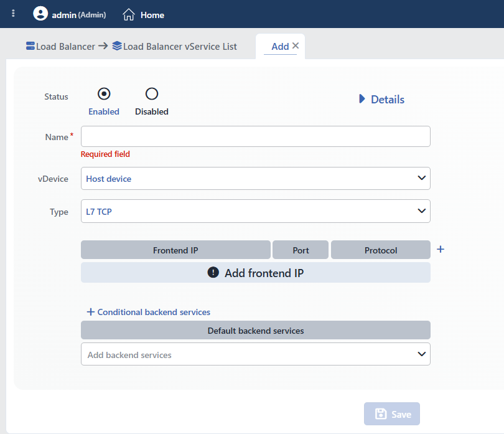The image size is (504, 434).
Task: Click the plus icon before Conditional backend services
Action: click(91, 312)
